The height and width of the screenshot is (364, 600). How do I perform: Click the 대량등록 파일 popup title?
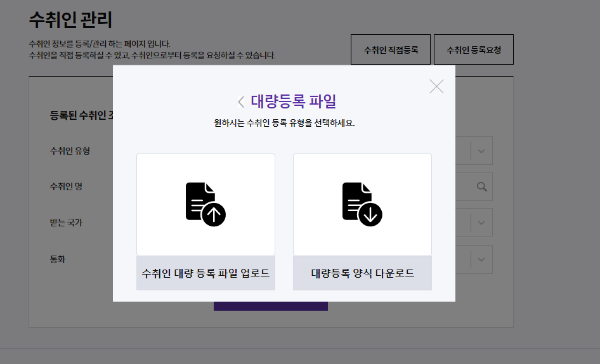(294, 101)
